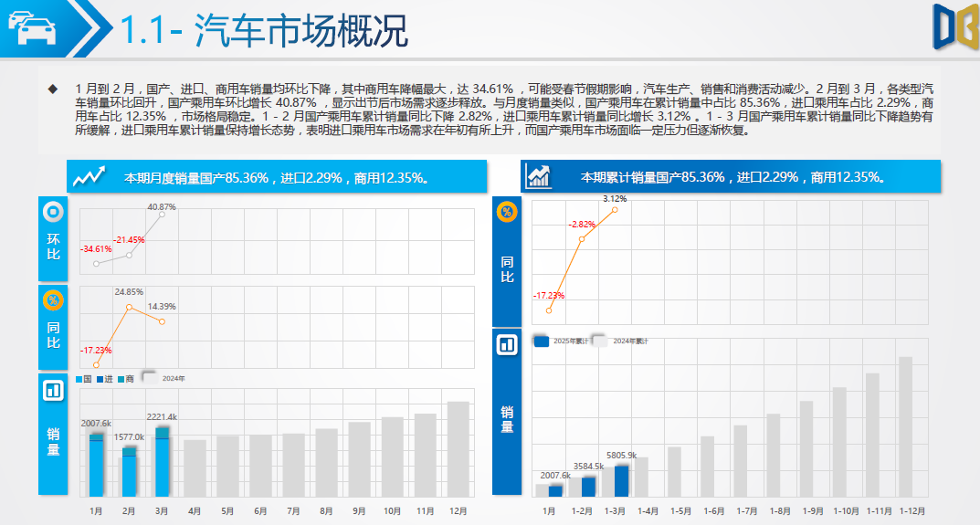The height and width of the screenshot is (525, 980).
Task: Click the 2024年 grey legend swatch
Action: click(x=150, y=377)
